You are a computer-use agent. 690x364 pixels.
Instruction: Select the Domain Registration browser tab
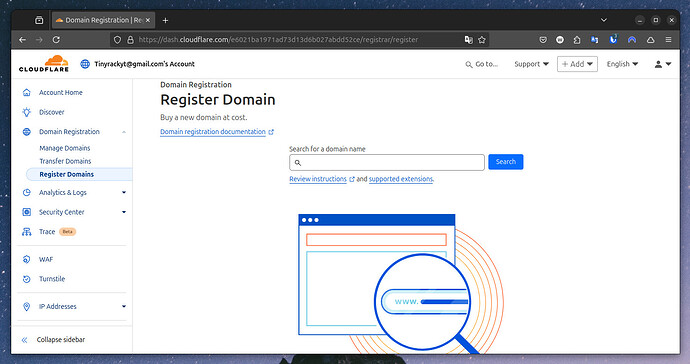click(103, 20)
